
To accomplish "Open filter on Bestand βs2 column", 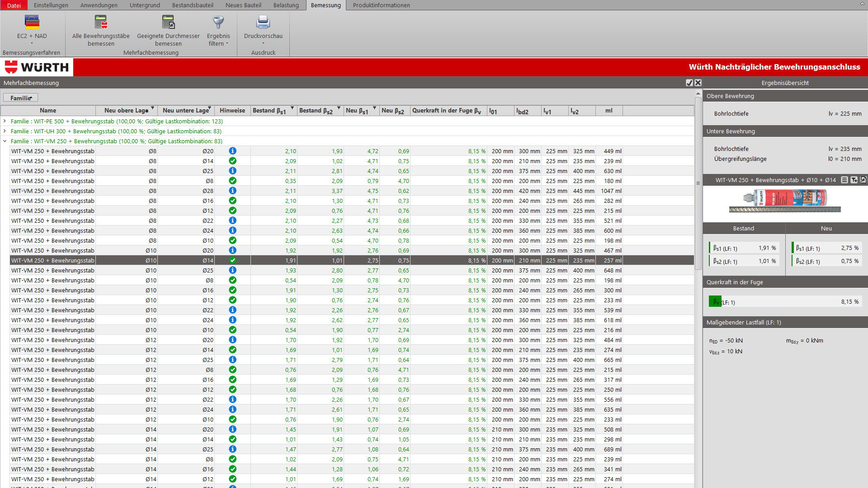I will click(339, 108).
